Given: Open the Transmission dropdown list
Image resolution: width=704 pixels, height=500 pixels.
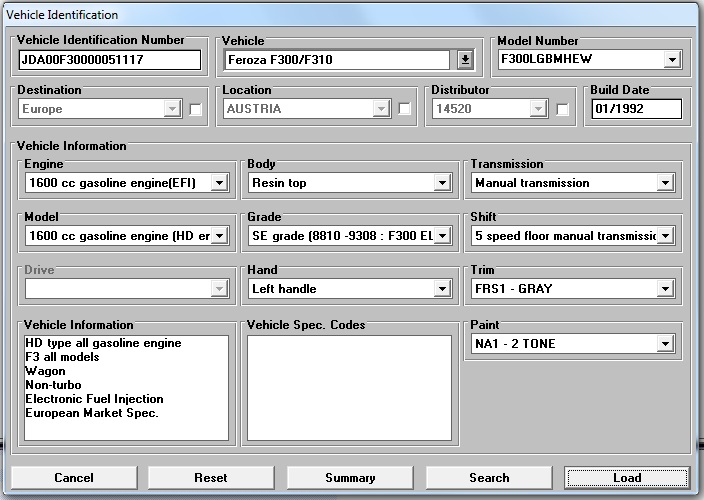Looking at the screenshot, I should (x=665, y=183).
